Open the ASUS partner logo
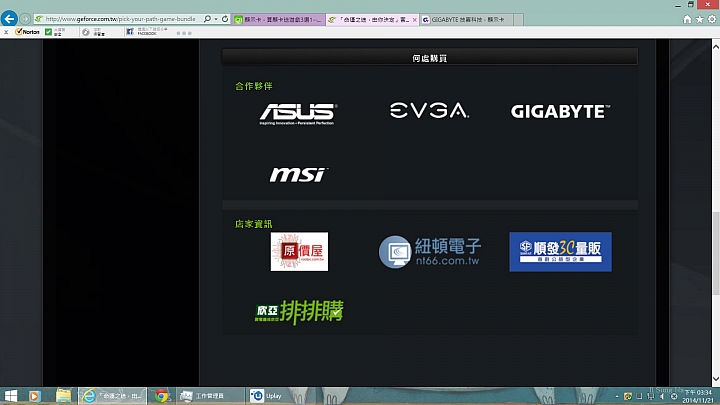This screenshot has height=405, width=720. (x=298, y=114)
